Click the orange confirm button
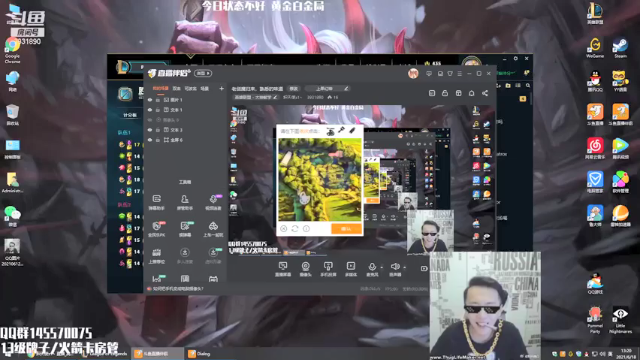Screen dimensions: 640x360 346,229
